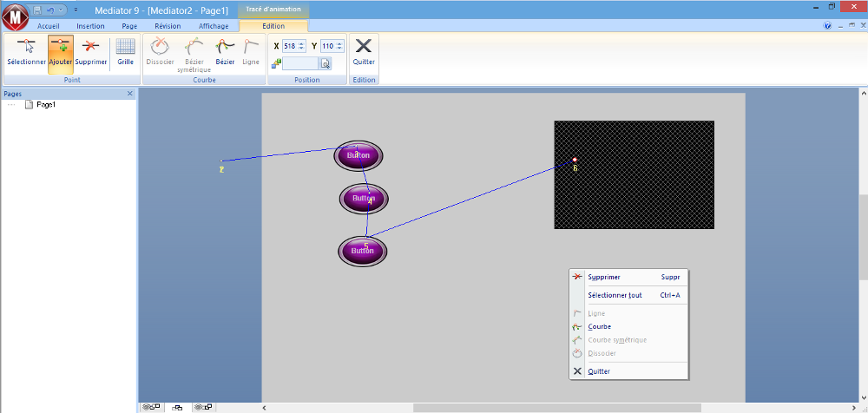Image resolution: width=868 pixels, height=413 pixels.
Task: Click the greyed-out Dissocier ribbon button
Action: click(x=160, y=52)
